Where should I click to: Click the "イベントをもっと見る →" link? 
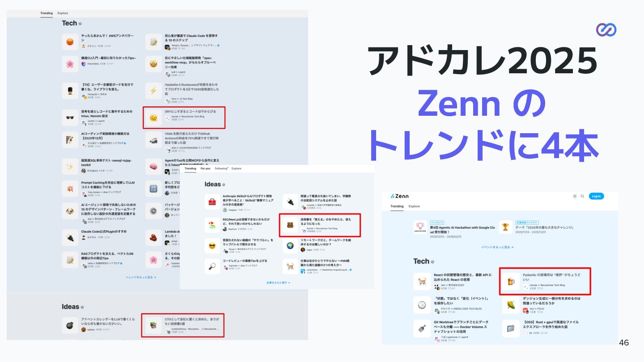click(x=497, y=247)
